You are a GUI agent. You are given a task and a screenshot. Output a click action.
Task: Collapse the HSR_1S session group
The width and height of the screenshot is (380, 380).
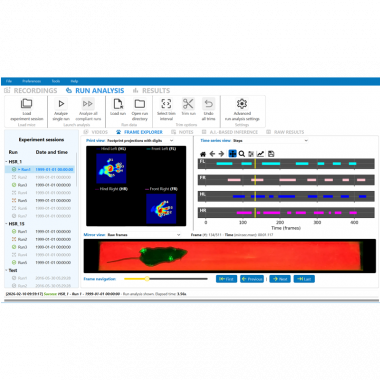6,224
